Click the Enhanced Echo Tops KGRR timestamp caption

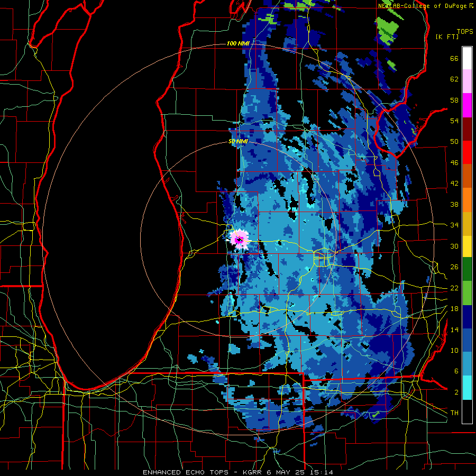click(238, 472)
